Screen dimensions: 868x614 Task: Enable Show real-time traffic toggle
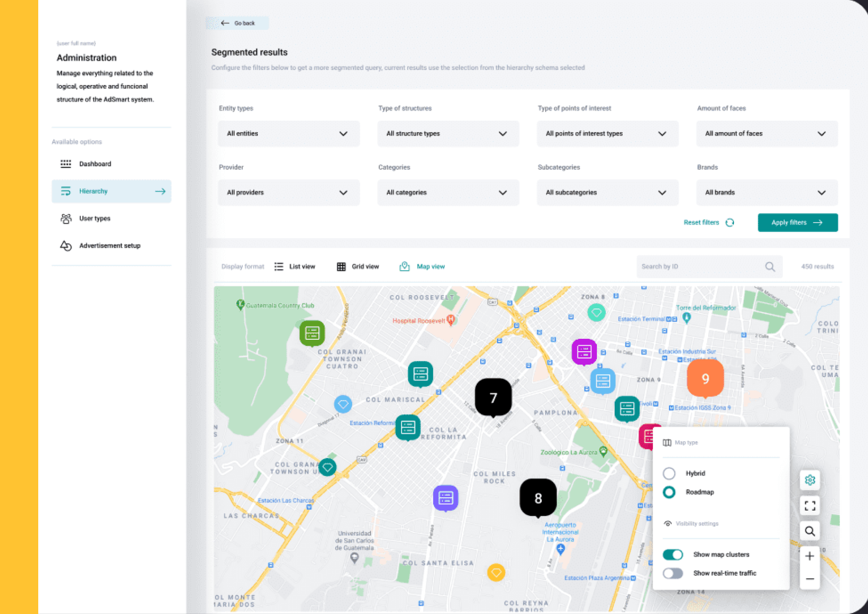673,573
